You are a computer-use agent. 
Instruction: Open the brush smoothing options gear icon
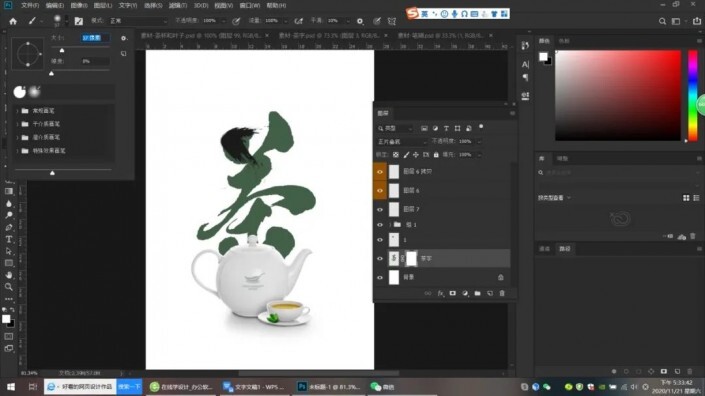[360, 21]
